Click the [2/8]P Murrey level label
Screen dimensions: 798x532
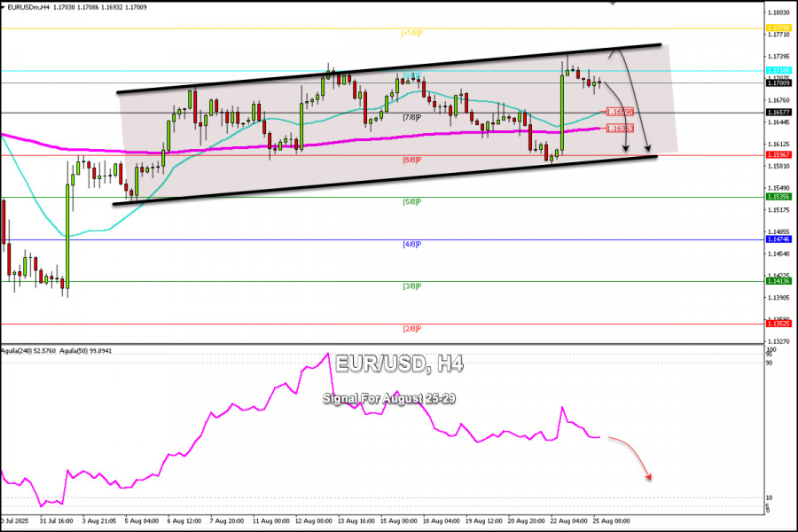coord(412,329)
